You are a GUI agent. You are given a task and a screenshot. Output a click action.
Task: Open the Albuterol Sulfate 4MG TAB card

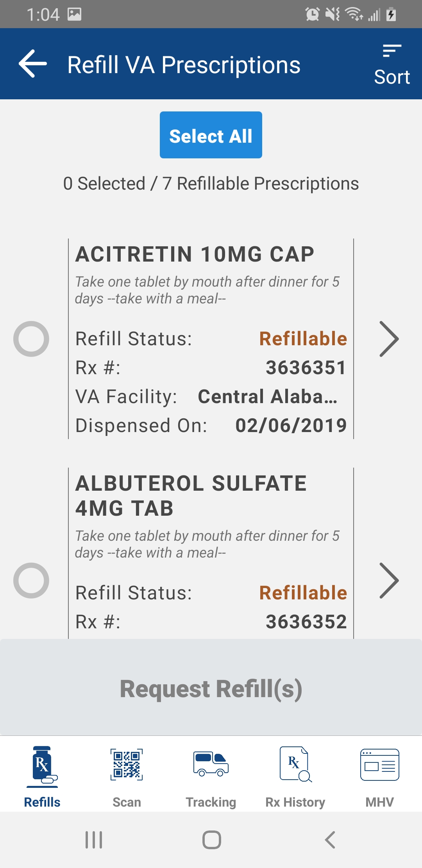(211, 553)
